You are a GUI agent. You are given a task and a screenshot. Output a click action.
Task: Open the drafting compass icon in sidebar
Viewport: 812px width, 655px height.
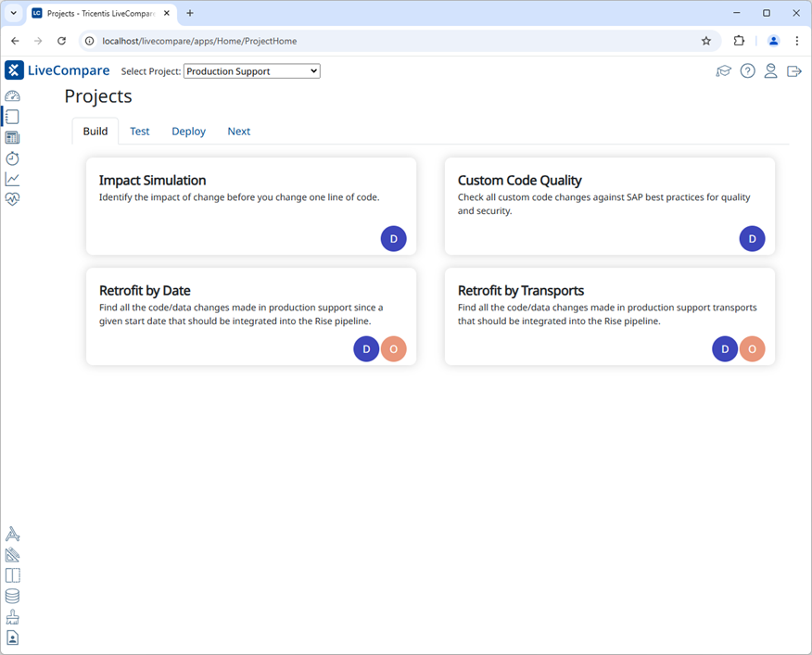(12, 535)
